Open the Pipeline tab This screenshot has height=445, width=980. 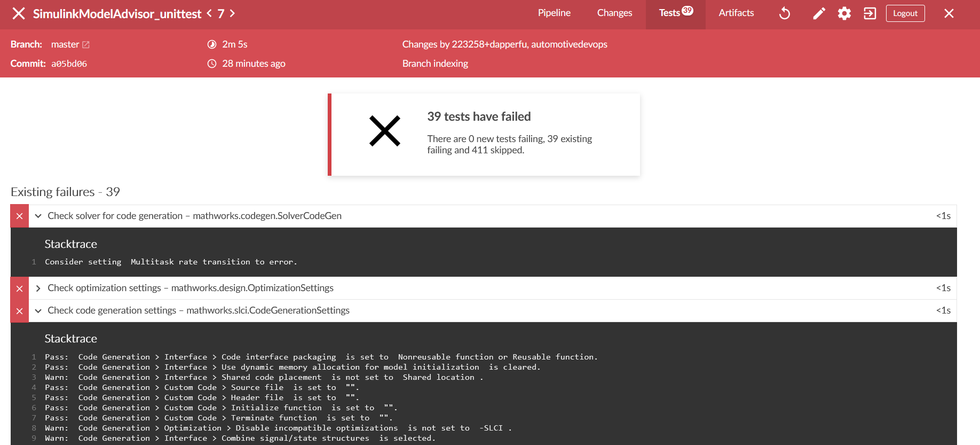pyautogui.click(x=554, y=13)
